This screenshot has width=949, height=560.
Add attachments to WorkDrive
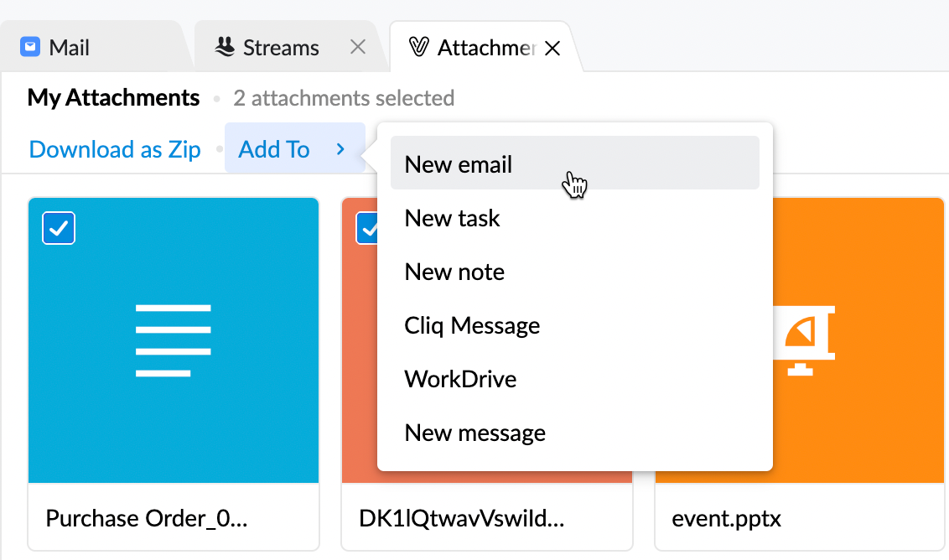pyautogui.click(x=460, y=379)
